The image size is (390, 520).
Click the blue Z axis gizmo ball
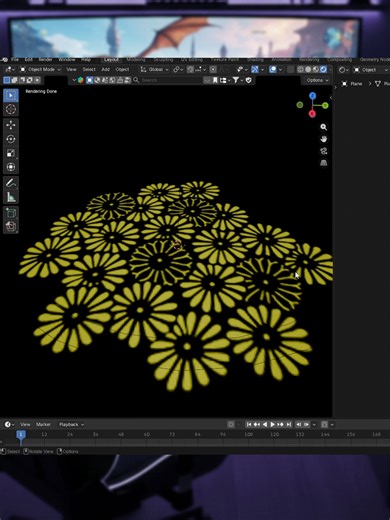pos(312,96)
